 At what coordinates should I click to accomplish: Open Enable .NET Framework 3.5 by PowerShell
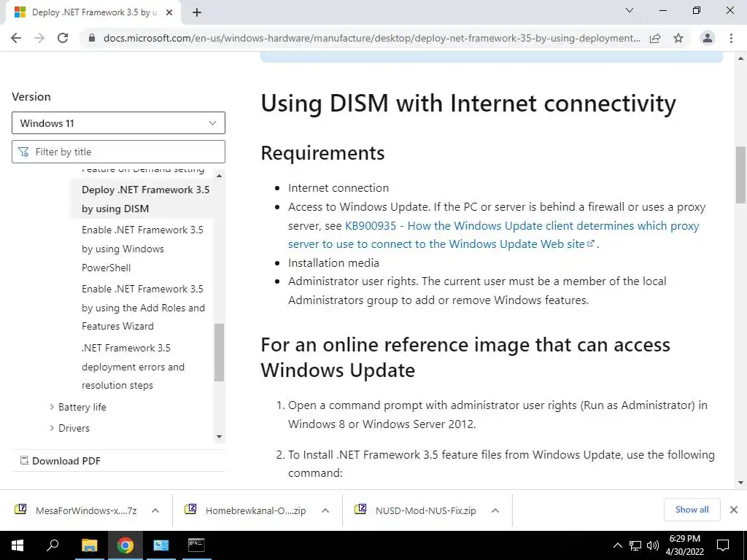(x=142, y=249)
